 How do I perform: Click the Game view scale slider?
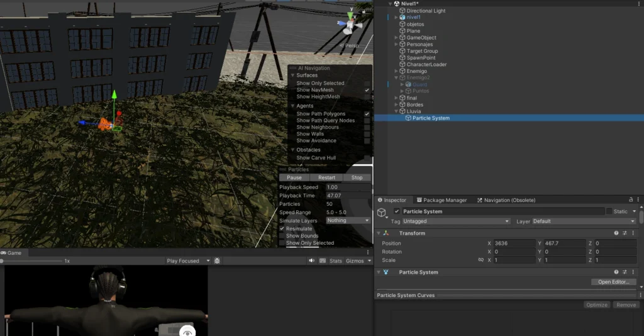31,260
